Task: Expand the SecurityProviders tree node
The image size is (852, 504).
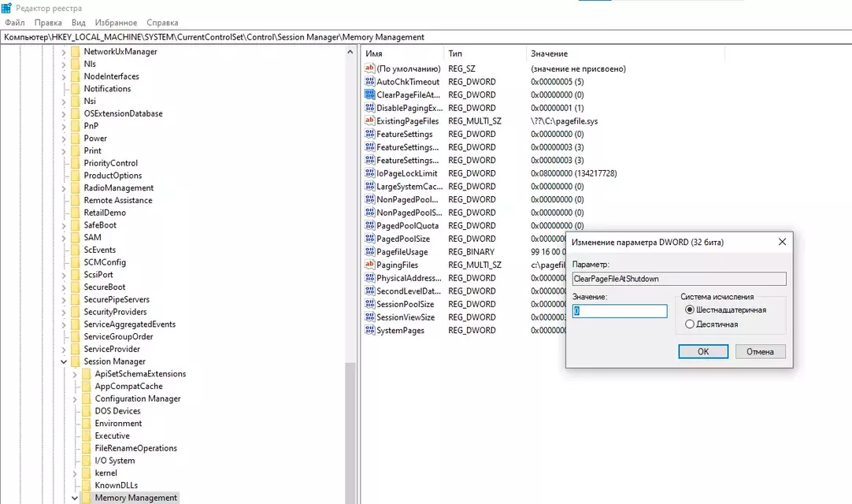Action: click(x=64, y=312)
